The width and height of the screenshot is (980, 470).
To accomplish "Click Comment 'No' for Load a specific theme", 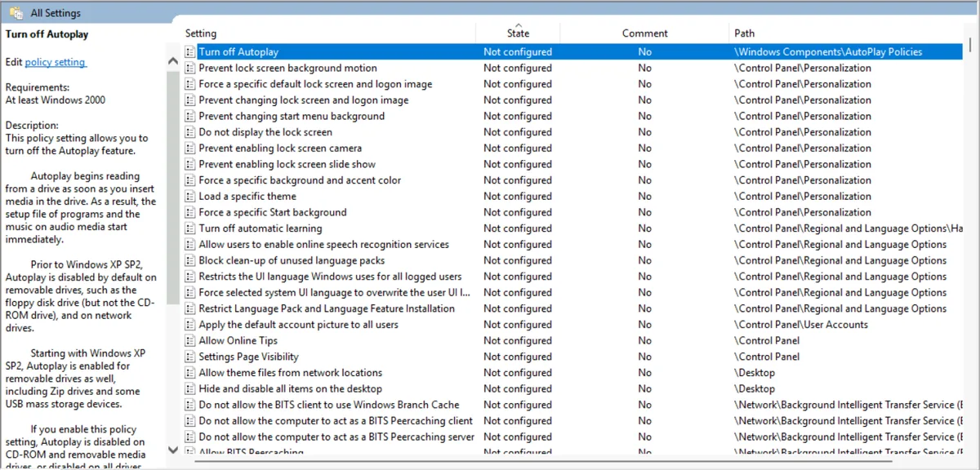I will coord(645,196).
